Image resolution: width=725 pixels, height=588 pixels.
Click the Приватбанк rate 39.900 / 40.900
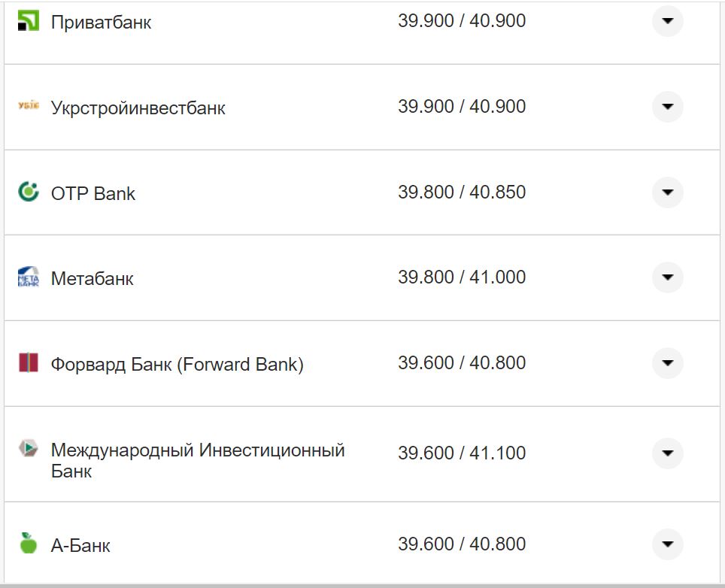point(463,20)
